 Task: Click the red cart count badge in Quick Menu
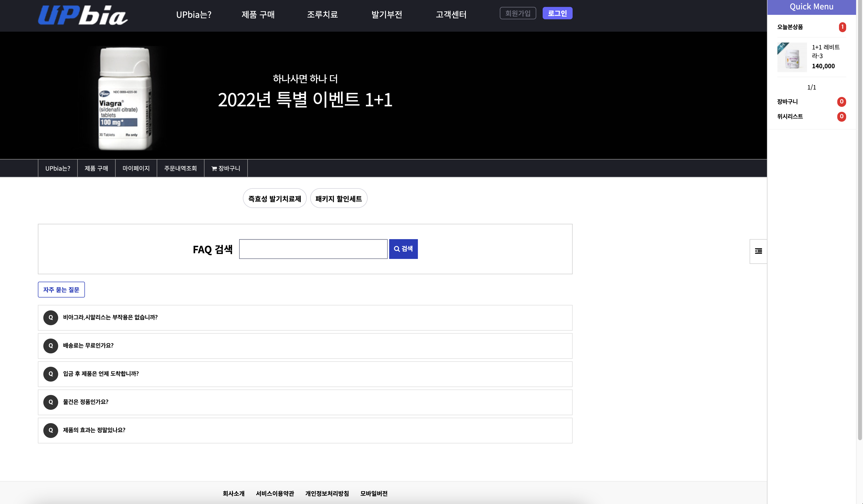click(841, 102)
